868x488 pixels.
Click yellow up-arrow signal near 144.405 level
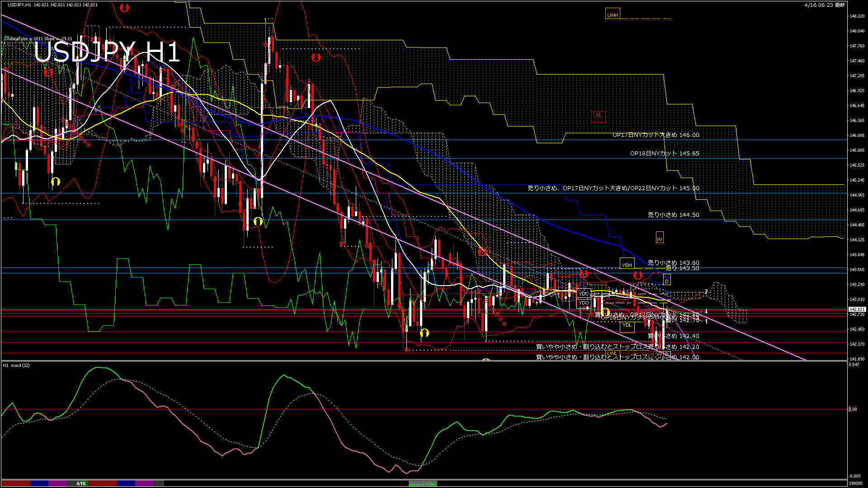[x=258, y=221]
